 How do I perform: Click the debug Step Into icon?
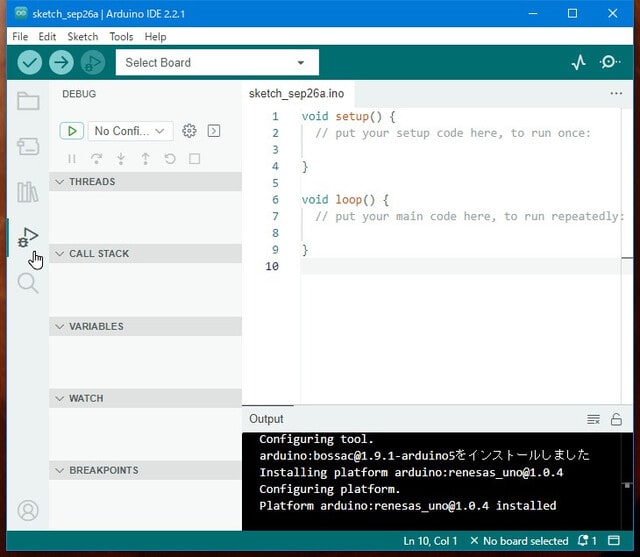click(x=121, y=159)
